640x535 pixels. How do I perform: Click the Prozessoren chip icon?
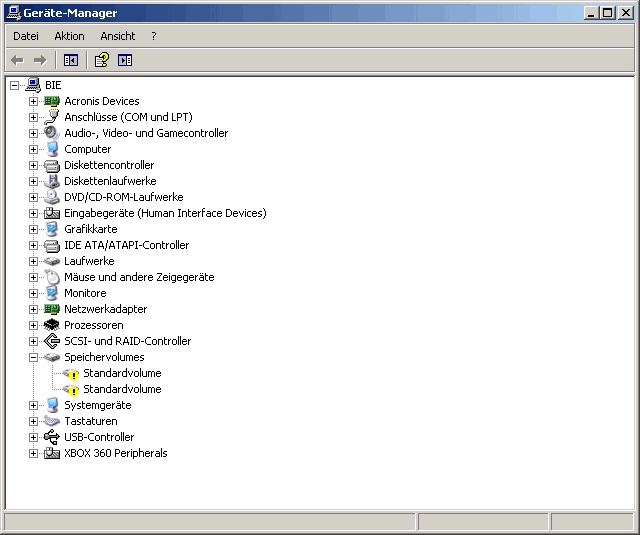pos(52,325)
